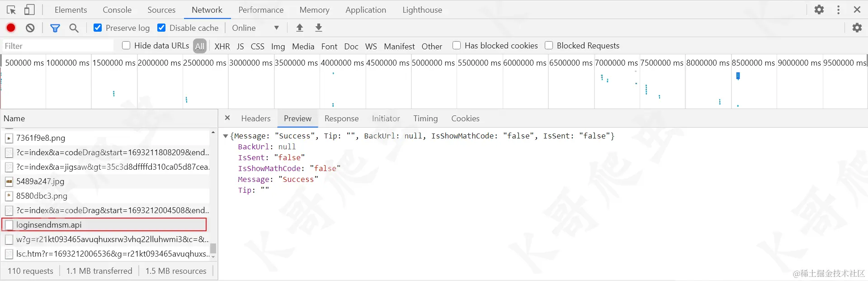Filter requests by Manifest
The image size is (868, 281).
tap(399, 46)
